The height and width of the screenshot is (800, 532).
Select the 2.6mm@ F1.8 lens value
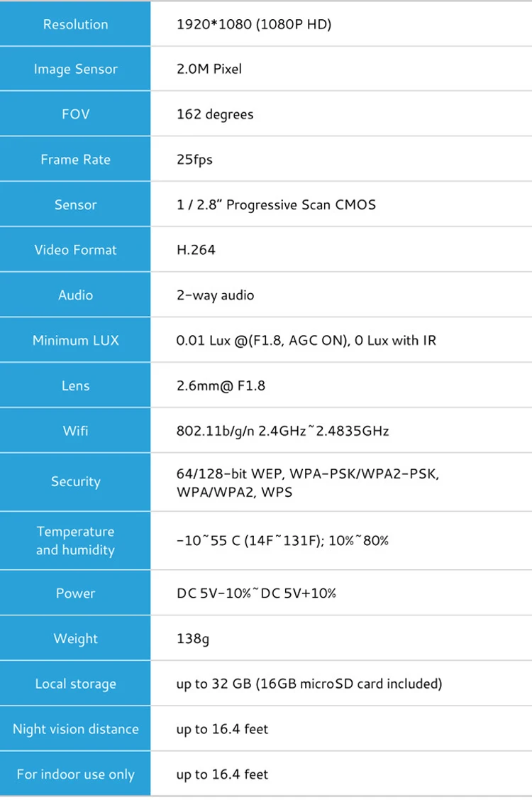tap(221, 386)
